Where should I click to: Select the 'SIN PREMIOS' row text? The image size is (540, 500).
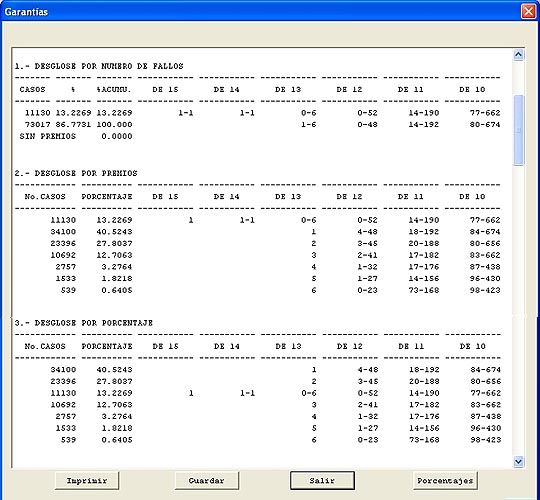click(48, 136)
